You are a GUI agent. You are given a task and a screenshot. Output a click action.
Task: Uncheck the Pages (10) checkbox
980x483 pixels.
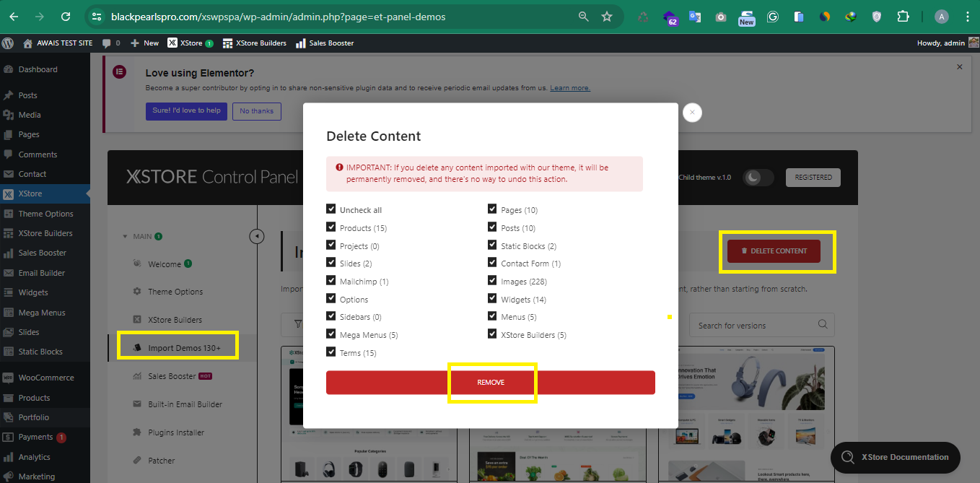[x=492, y=209]
